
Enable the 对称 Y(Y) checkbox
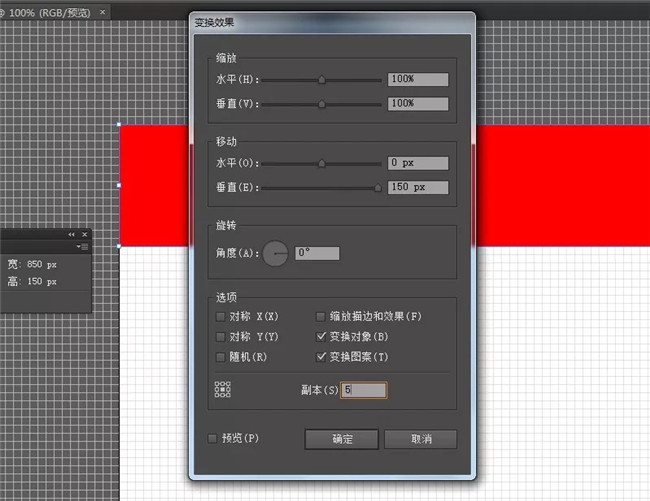click(x=221, y=337)
